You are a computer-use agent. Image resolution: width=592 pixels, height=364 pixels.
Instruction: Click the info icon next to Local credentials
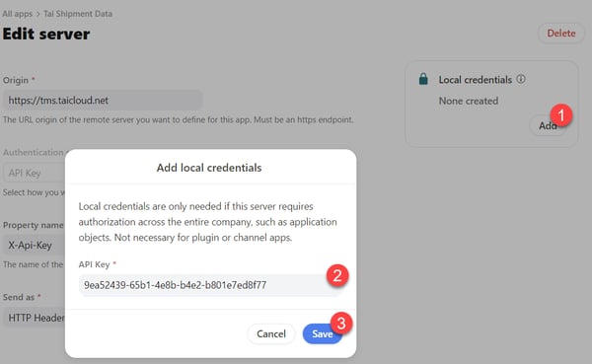click(x=521, y=79)
